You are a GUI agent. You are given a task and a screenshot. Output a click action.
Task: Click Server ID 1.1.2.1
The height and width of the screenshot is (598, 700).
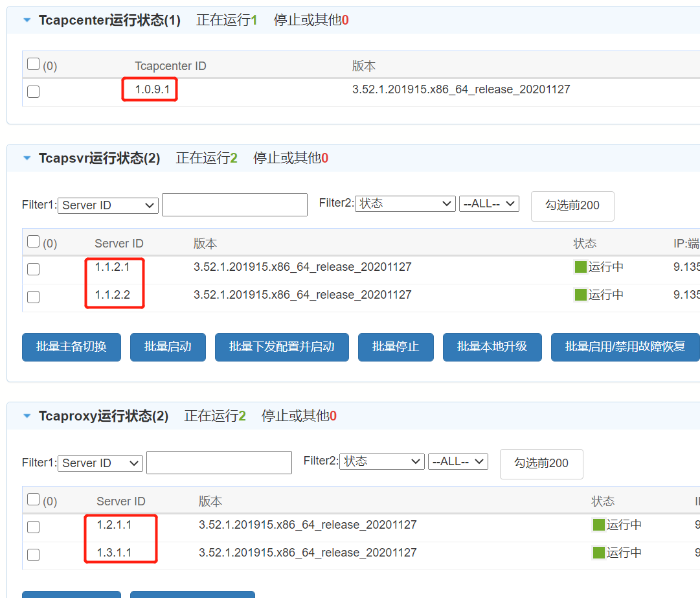pos(112,267)
